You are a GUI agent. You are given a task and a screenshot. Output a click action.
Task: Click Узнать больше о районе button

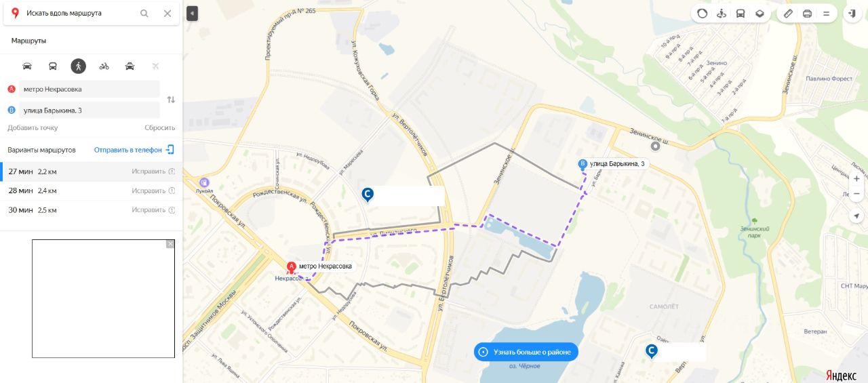point(526,352)
